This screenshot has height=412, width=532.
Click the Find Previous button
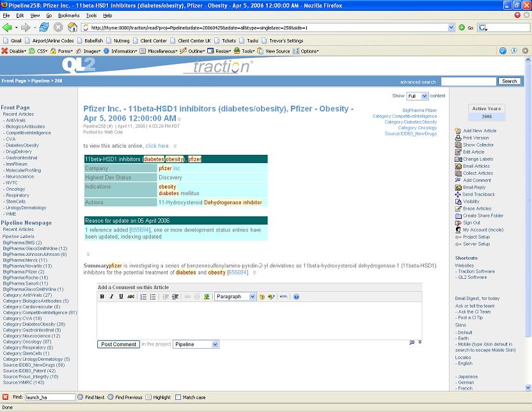coord(125,397)
